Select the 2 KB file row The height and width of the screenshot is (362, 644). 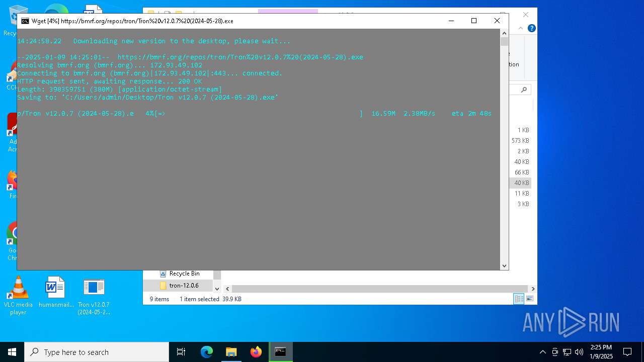coord(520,151)
